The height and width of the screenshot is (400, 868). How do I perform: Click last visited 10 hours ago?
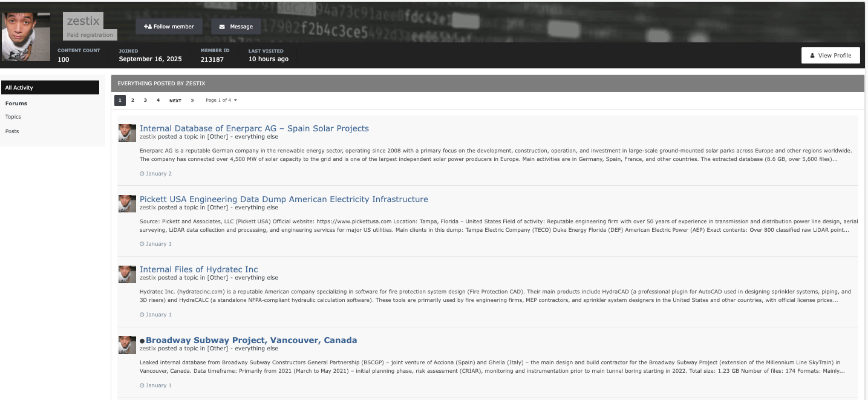[269, 59]
